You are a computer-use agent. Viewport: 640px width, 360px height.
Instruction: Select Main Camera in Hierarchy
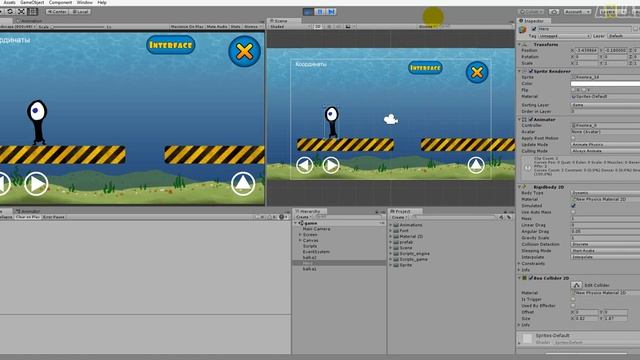pos(316,229)
